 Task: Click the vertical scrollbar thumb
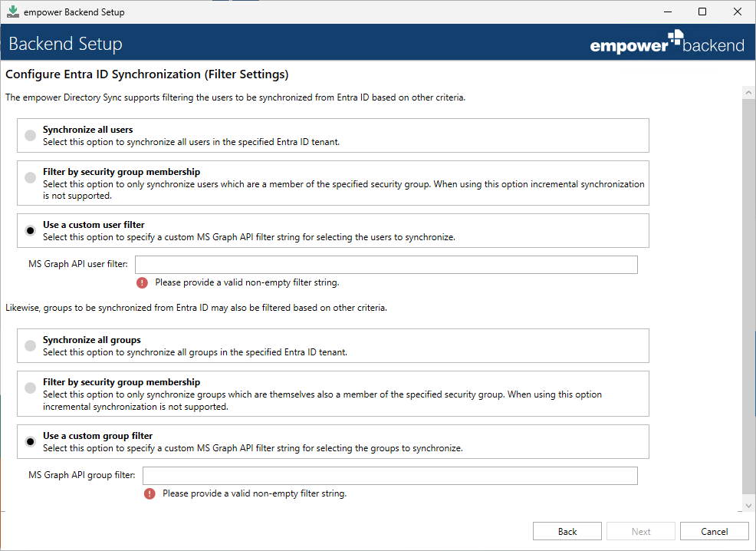(x=748, y=297)
